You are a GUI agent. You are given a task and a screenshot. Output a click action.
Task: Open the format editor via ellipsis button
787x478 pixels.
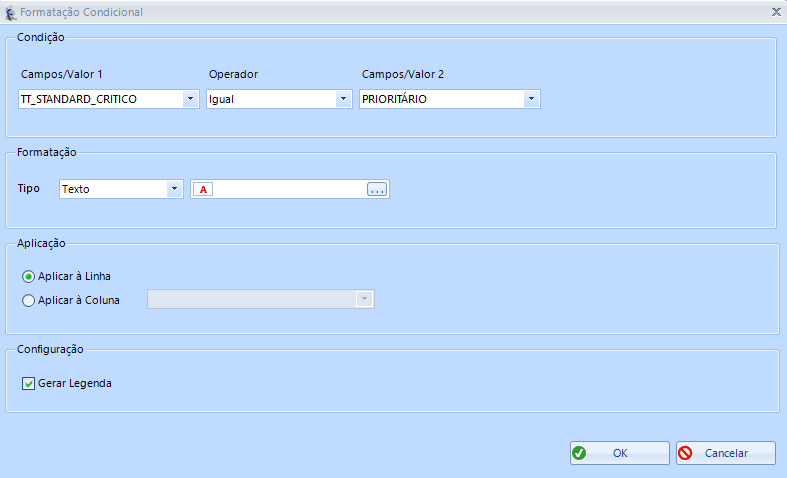(x=376, y=189)
